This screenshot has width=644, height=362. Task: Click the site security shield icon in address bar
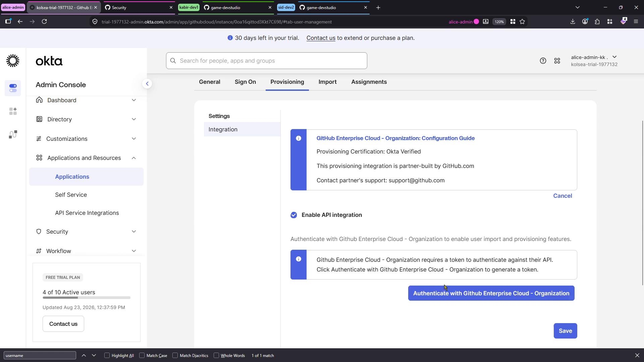(95, 21)
